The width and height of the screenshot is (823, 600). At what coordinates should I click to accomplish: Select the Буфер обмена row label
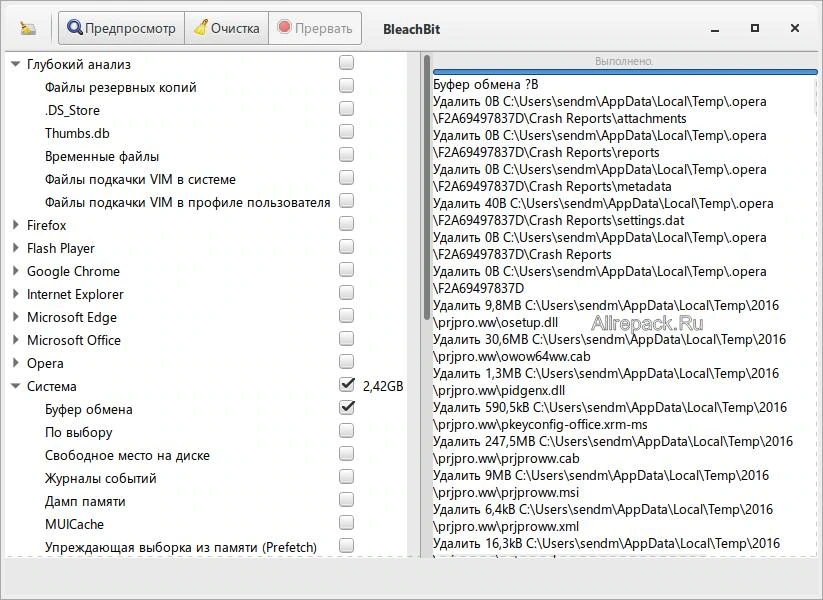[89, 409]
